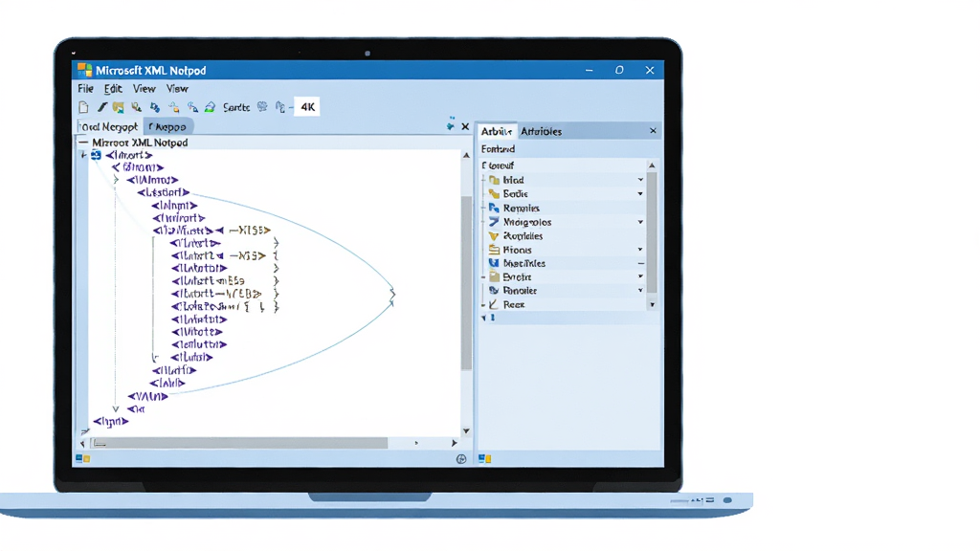Click the Reex entry in the side panel
Screen dimensions: 980x551
[x=514, y=304]
